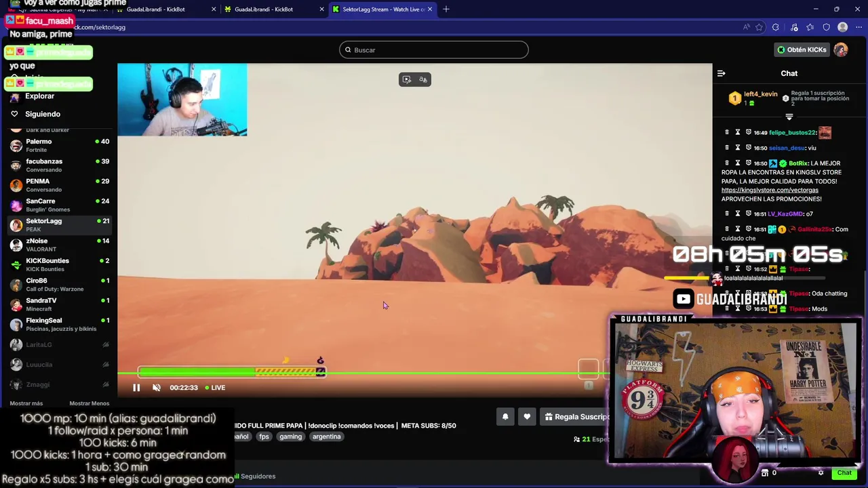
Task: Select the gaming stream tag
Action: [x=290, y=436]
